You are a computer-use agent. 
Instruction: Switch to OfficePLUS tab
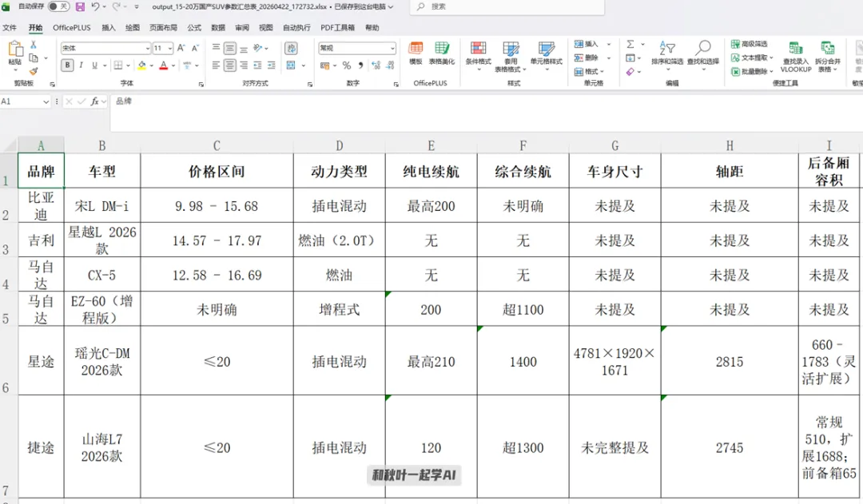(72, 27)
